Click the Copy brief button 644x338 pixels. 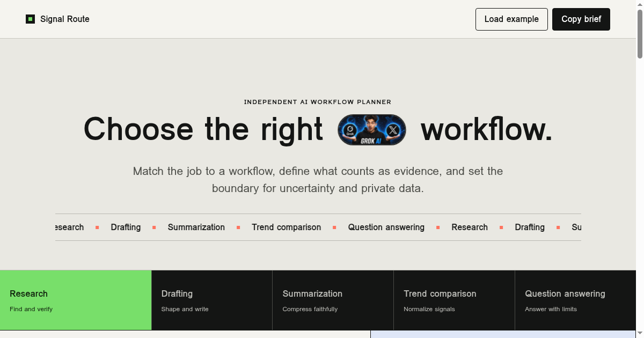tap(581, 19)
